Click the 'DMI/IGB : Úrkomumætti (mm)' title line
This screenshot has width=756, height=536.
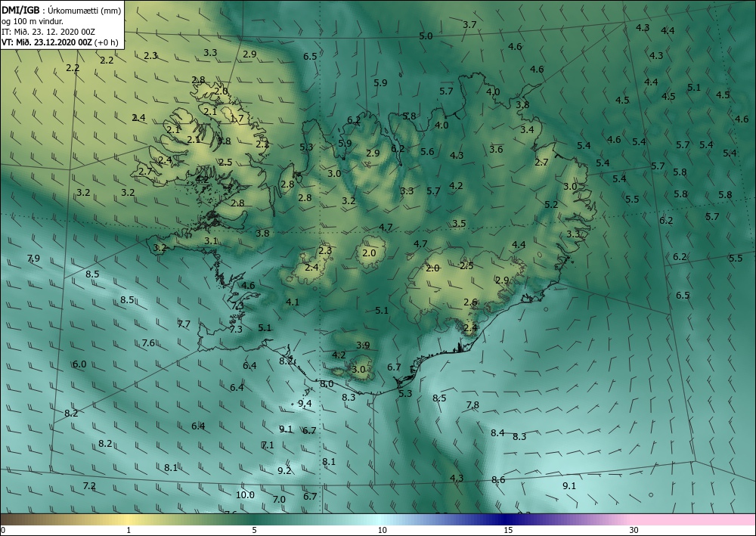point(61,9)
